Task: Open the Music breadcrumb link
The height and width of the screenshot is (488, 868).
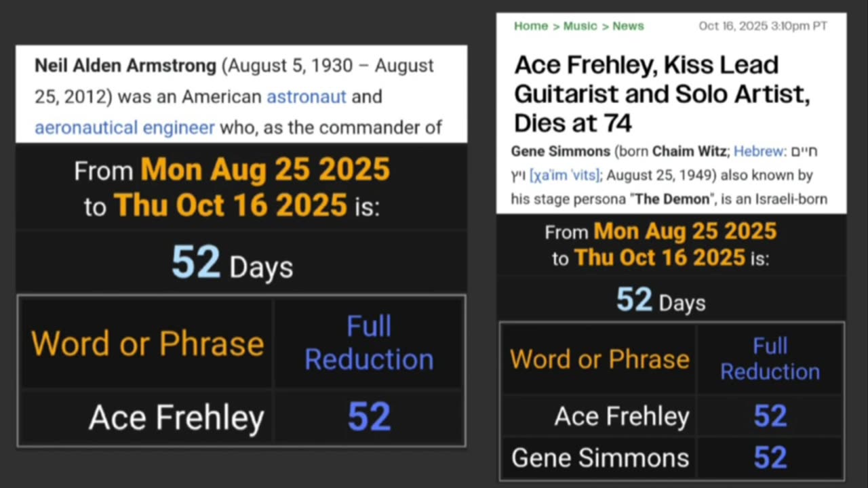Action: tap(580, 26)
